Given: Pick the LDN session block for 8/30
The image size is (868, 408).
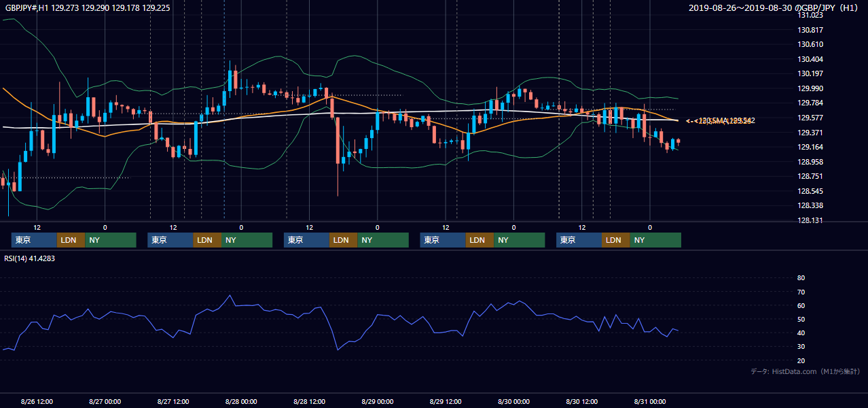Looking at the screenshot, I should coord(615,240).
